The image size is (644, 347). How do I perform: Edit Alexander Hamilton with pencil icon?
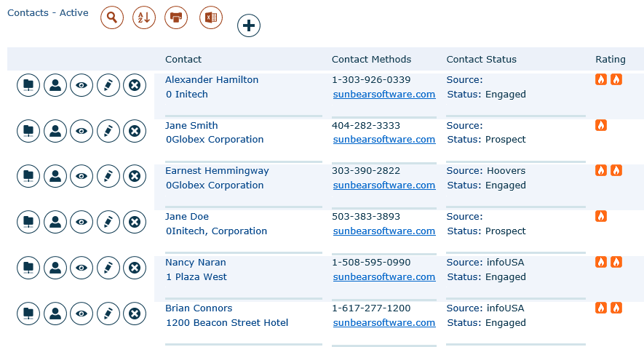click(108, 85)
